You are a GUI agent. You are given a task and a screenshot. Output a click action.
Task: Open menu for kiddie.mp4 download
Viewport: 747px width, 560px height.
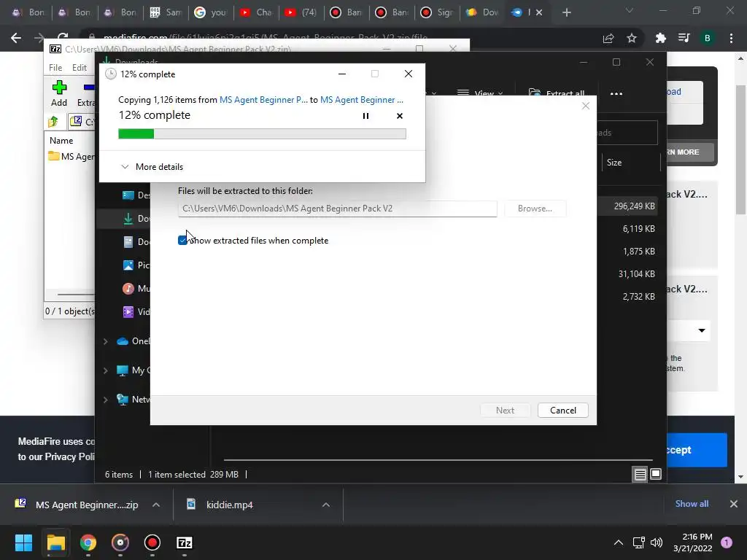[x=326, y=505]
